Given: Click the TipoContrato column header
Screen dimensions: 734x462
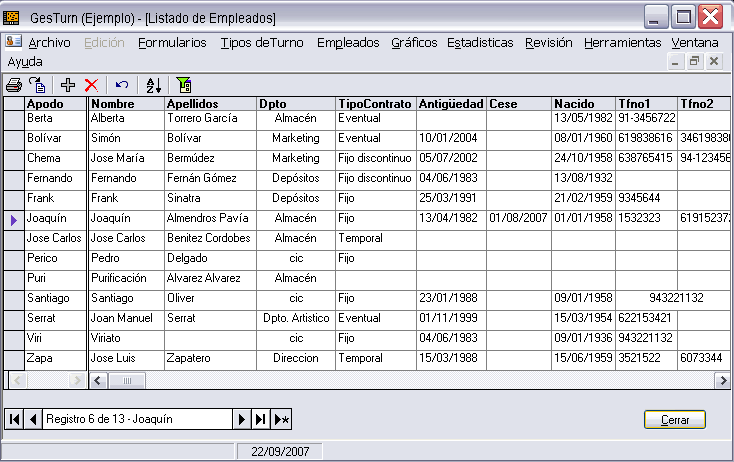Looking at the screenshot, I should tap(374, 103).
